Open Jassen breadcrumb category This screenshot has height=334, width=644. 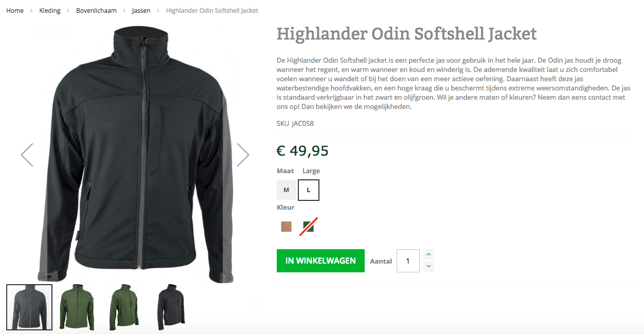tap(141, 10)
